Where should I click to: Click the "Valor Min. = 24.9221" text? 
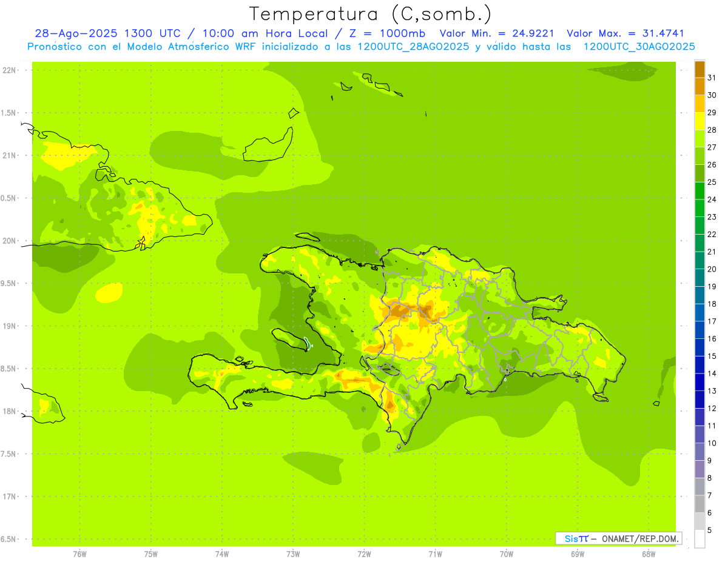pos(496,33)
